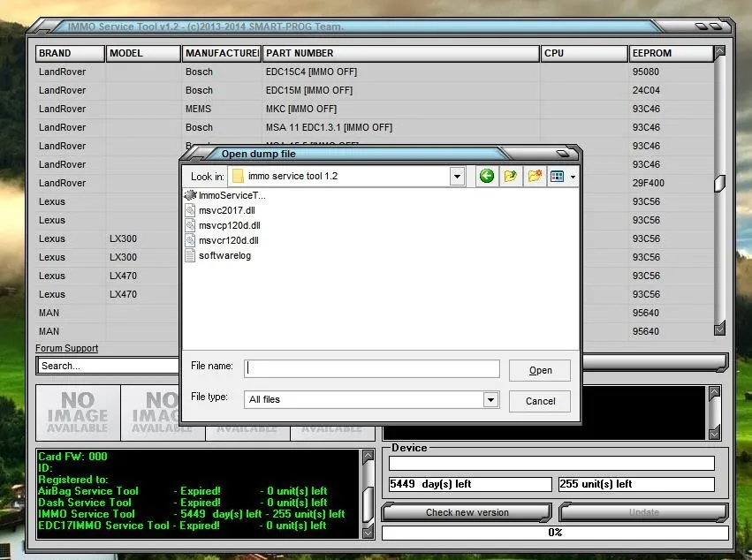Click the empty Device text field

click(x=551, y=463)
